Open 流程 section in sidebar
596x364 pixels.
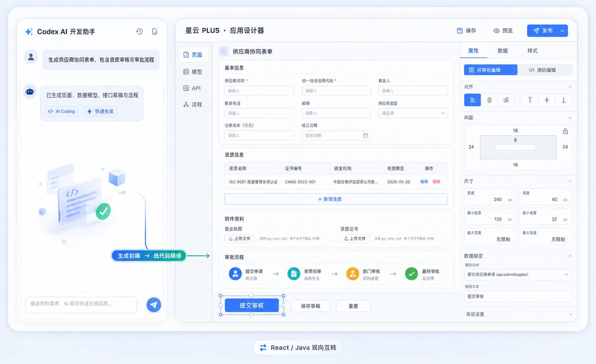click(193, 104)
